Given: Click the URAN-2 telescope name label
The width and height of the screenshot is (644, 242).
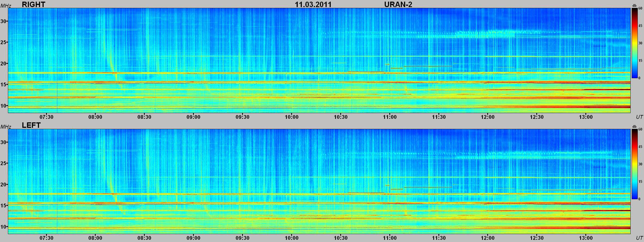Looking at the screenshot, I should pos(398,4).
